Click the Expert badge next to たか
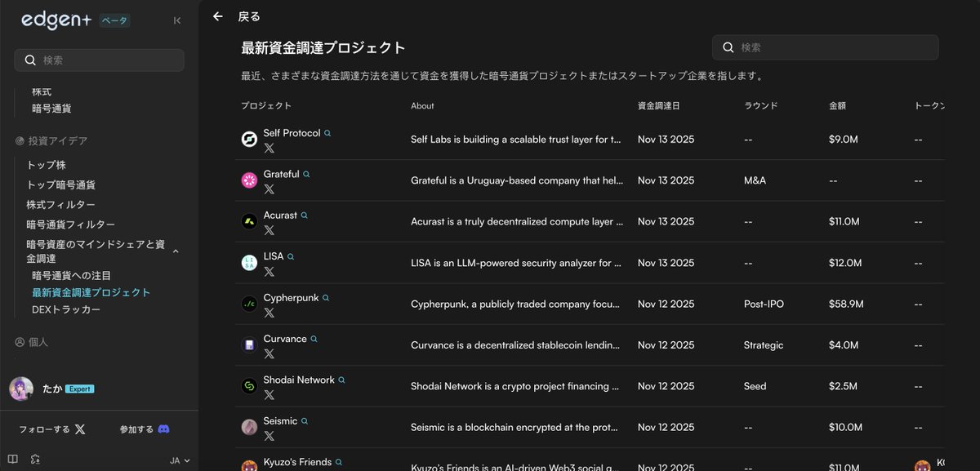The width and height of the screenshot is (980, 471). coord(80,389)
